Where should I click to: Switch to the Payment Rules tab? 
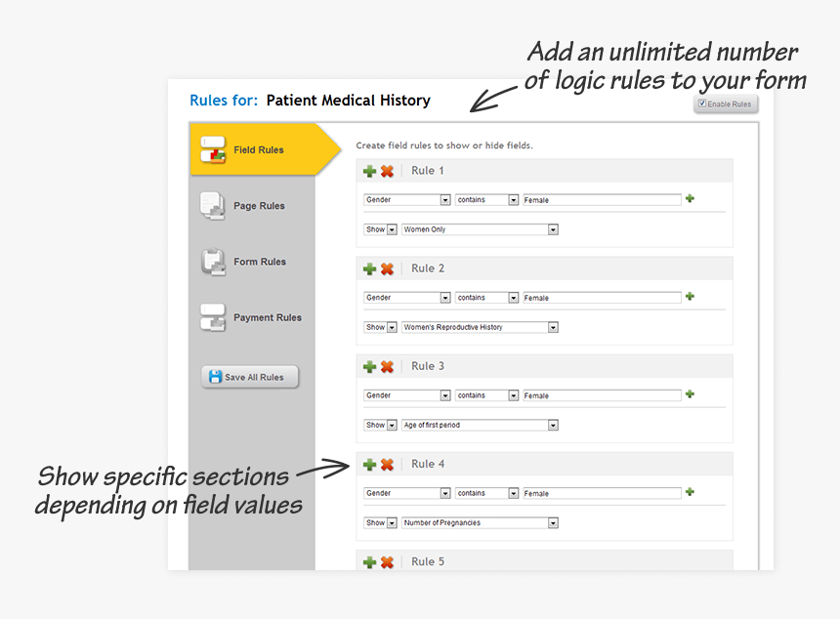[x=267, y=317]
